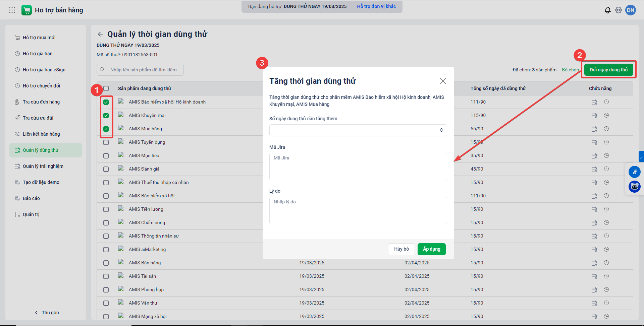Focus the Lý do text area

(x=358, y=210)
